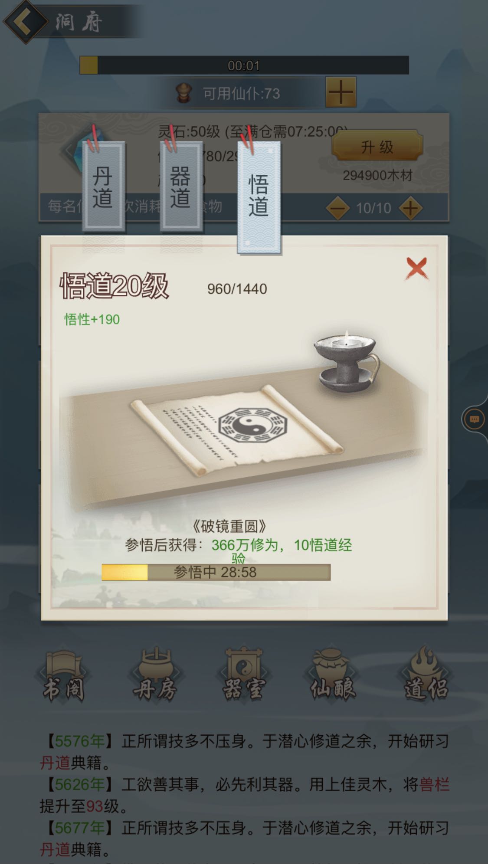Image resolution: width=488 pixels, height=868 pixels.
Task: Decrease assigned servants with minus button
Action: coord(338,208)
